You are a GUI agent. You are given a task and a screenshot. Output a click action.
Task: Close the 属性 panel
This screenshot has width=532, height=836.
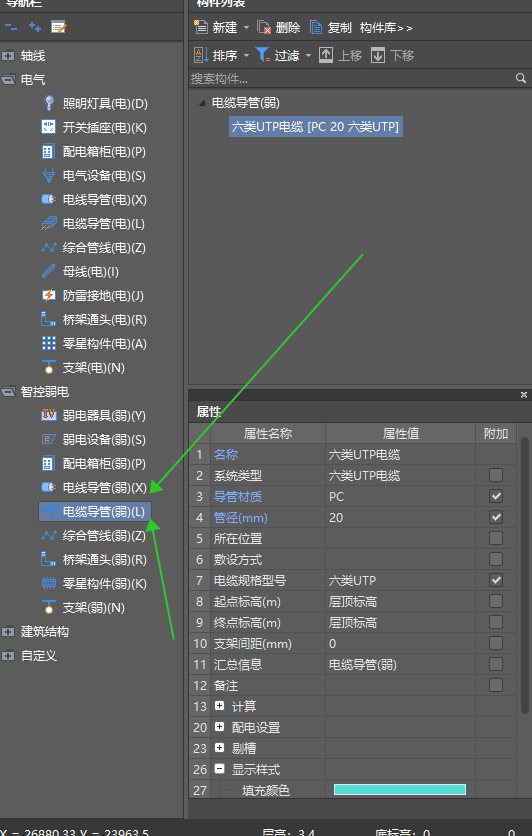pos(523,395)
